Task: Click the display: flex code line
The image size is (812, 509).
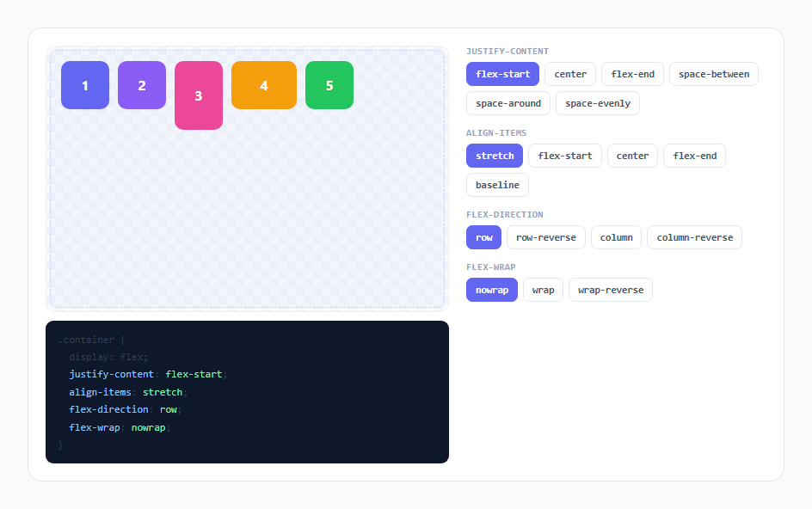Action: [108, 357]
